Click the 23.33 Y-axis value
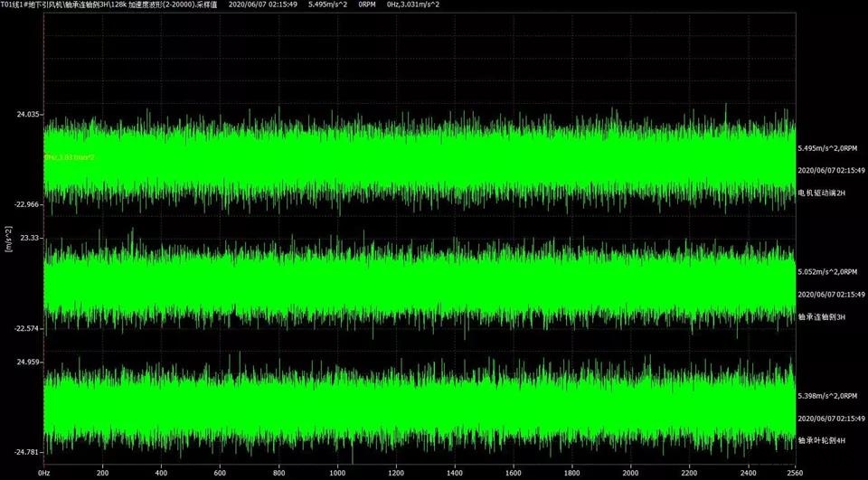This screenshot has height=480, width=868. (31, 238)
